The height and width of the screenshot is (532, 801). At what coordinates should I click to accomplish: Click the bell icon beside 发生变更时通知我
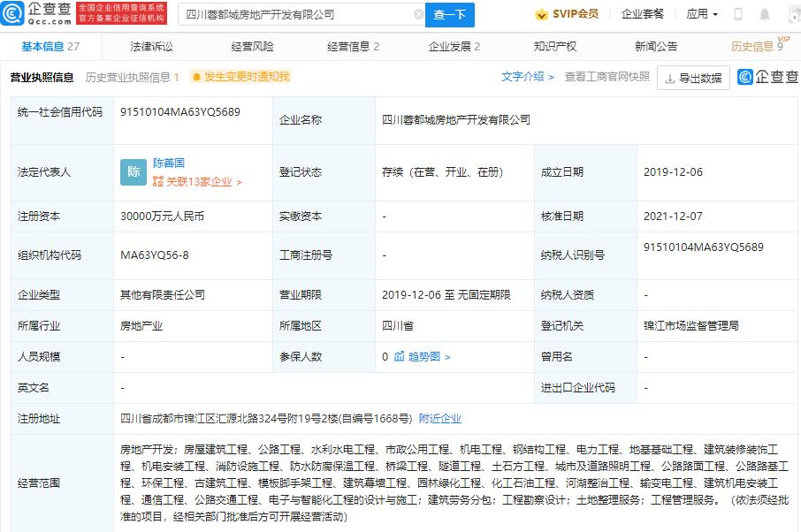coord(196,77)
